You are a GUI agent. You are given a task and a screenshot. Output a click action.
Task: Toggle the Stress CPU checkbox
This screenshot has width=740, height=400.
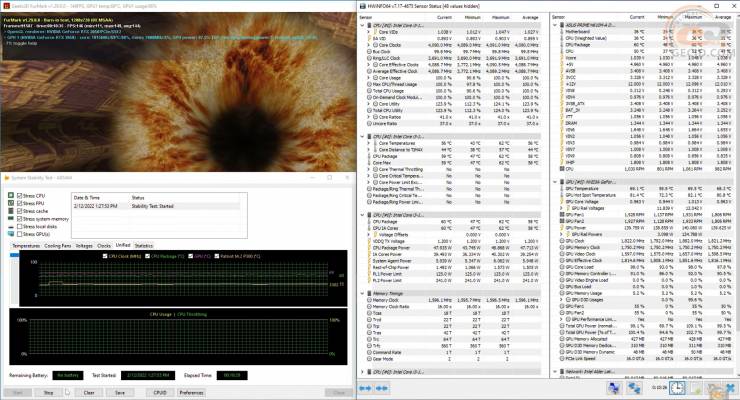(x=19, y=195)
